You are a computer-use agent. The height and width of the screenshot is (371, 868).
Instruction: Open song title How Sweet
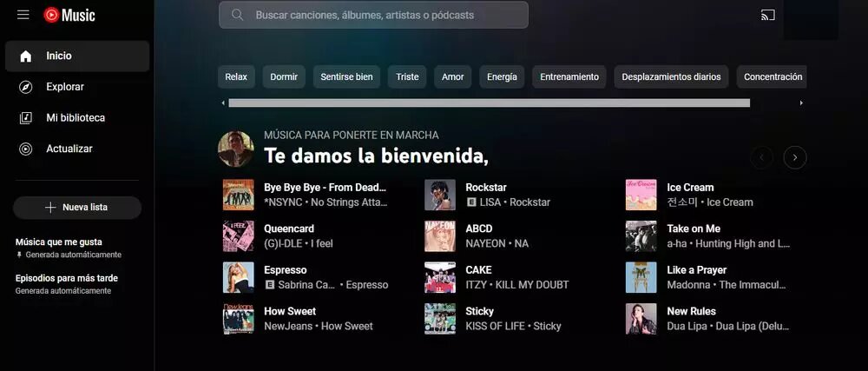click(x=290, y=311)
